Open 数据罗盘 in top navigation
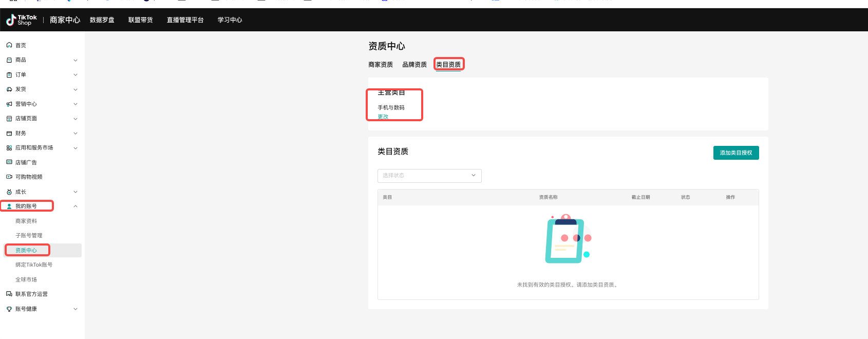This screenshot has height=339, width=868. tap(102, 20)
